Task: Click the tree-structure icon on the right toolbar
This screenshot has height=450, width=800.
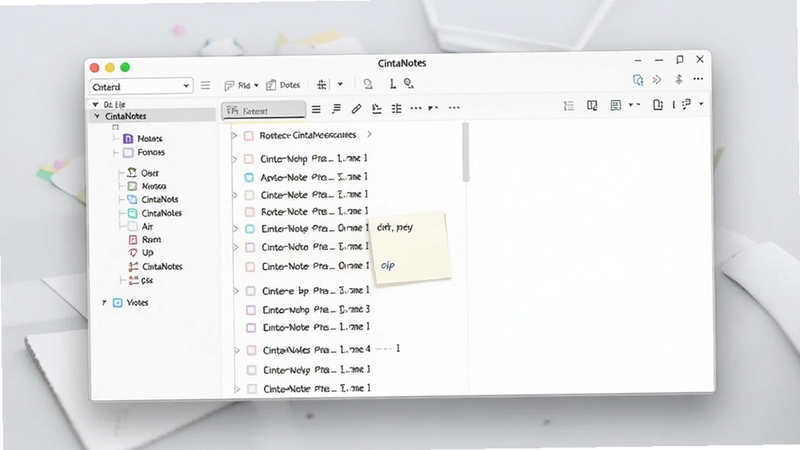Action: (x=686, y=104)
